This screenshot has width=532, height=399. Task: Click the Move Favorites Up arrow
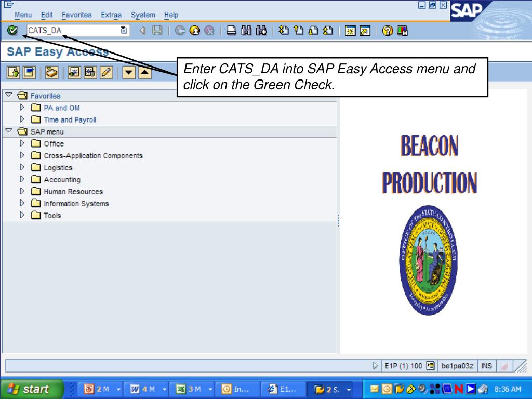145,72
